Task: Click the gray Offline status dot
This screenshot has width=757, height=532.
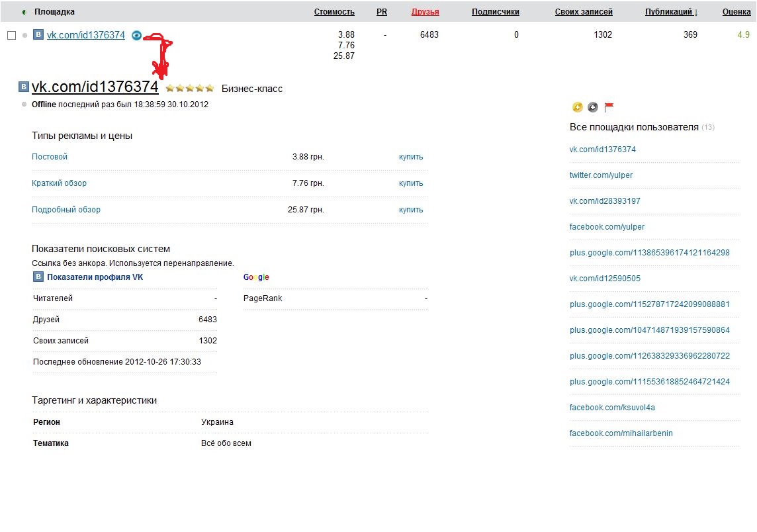Action: coord(24,105)
